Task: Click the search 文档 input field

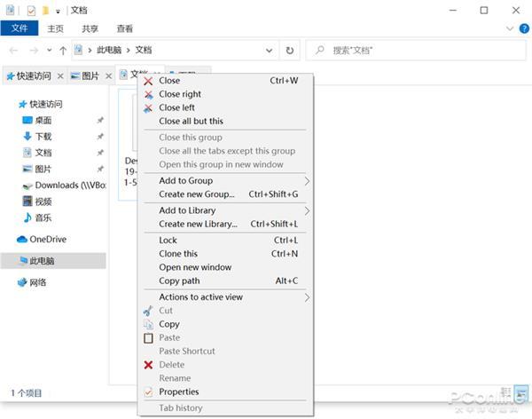Action: pyautogui.click(x=416, y=51)
